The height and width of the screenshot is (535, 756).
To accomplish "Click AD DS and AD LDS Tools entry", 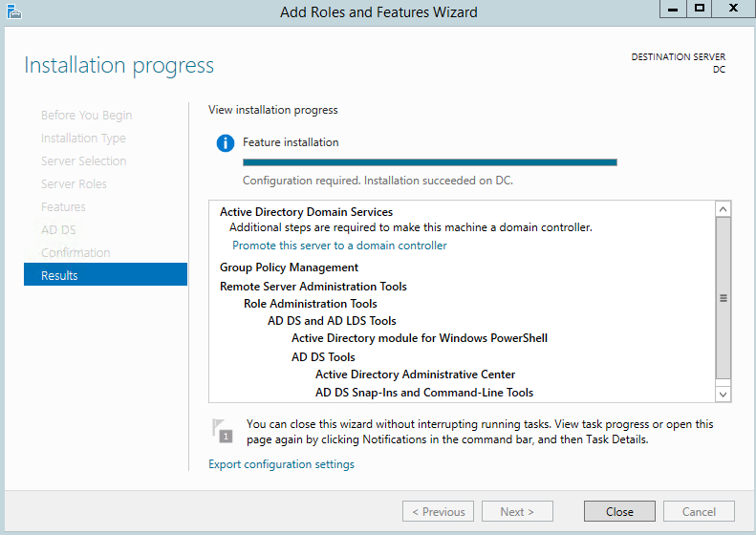I will coord(332,321).
